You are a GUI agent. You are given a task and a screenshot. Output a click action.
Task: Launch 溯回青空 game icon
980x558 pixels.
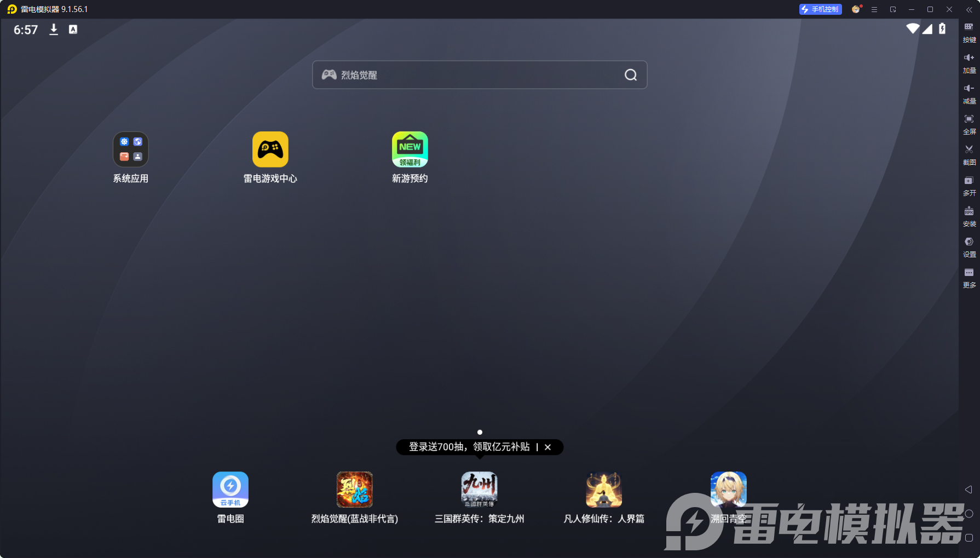click(729, 490)
